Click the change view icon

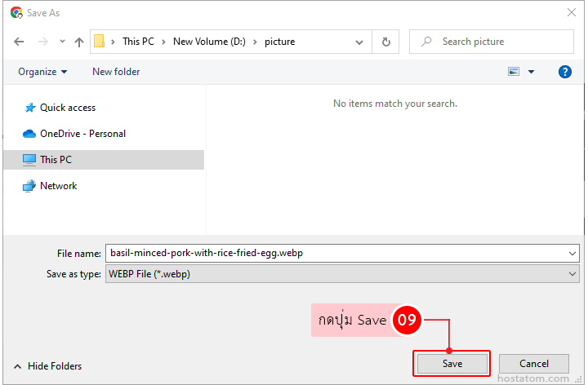pyautogui.click(x=514, y=72)
